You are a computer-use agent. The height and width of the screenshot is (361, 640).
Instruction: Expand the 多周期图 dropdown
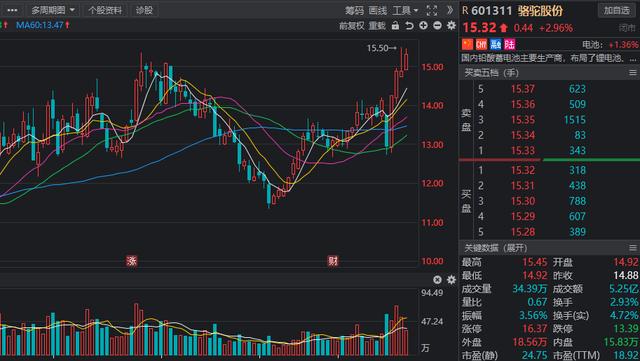(52, 10)
